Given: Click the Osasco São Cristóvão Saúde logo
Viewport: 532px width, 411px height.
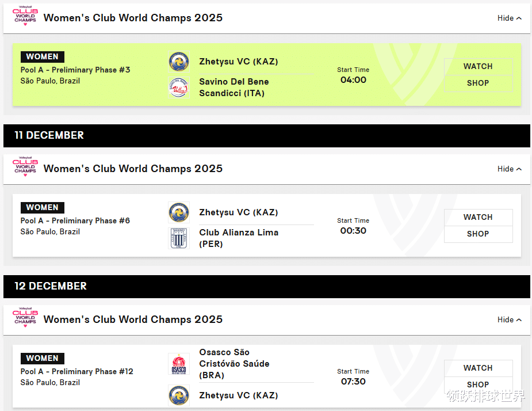Looking at the screenshot, I should coord(178,364).
